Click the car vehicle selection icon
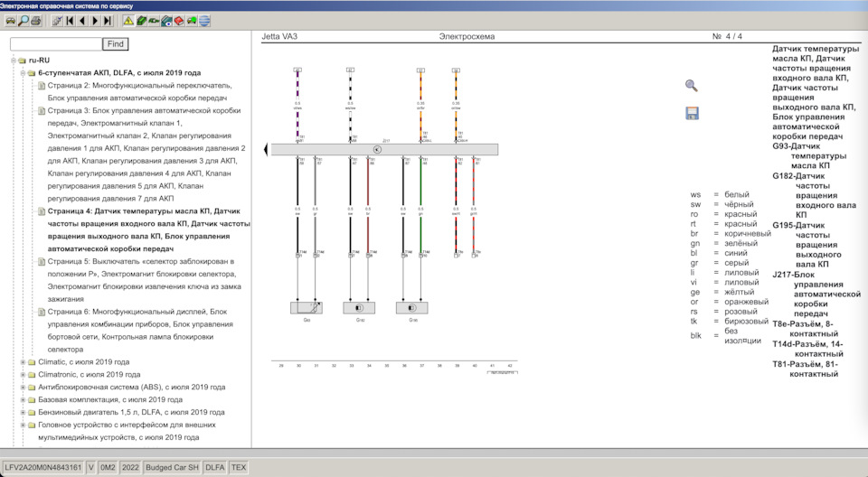This screenshot has height=477, width=868. pyautogui.click(x=11, y=21)
